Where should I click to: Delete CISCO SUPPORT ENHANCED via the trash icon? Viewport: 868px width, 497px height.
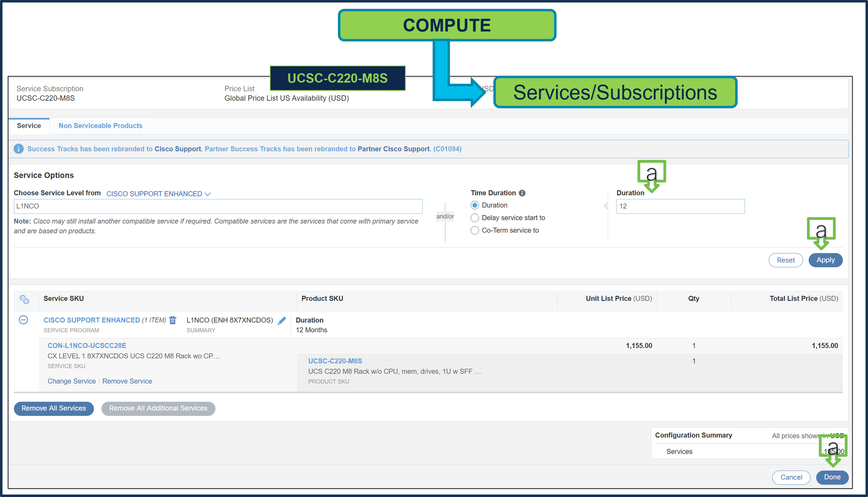pyautogui.click(x=173, y=320)
